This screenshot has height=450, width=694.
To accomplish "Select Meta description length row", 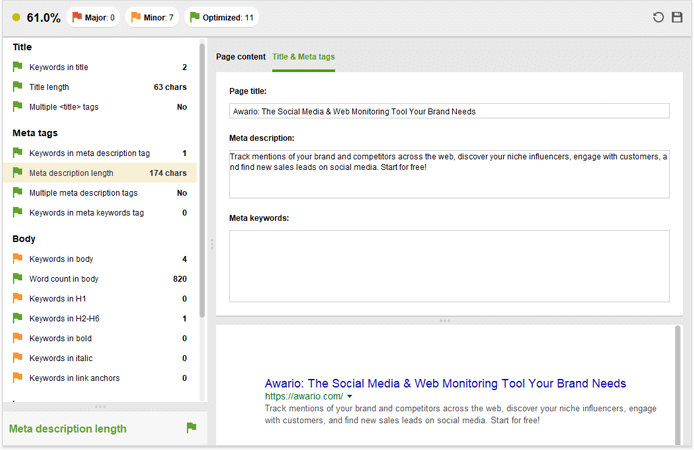I will [x=100, y=173].
